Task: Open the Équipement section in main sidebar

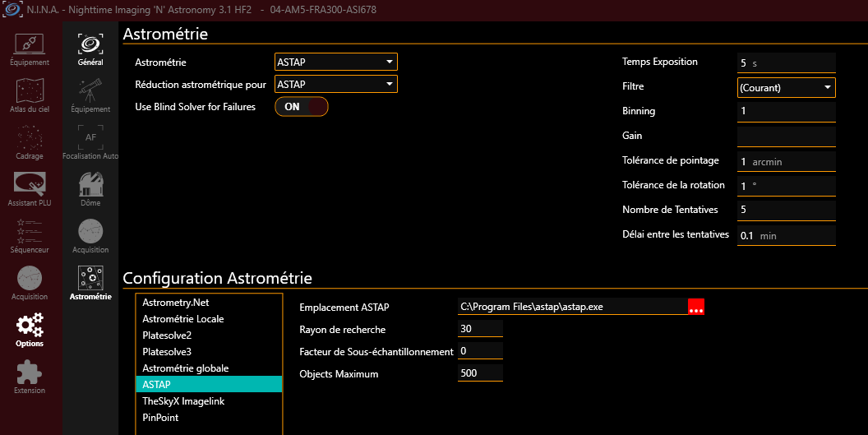Action: 30,50
